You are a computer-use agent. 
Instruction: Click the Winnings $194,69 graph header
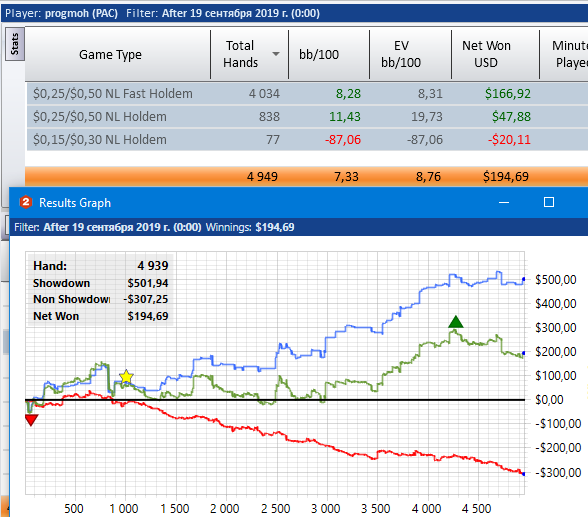250,227
